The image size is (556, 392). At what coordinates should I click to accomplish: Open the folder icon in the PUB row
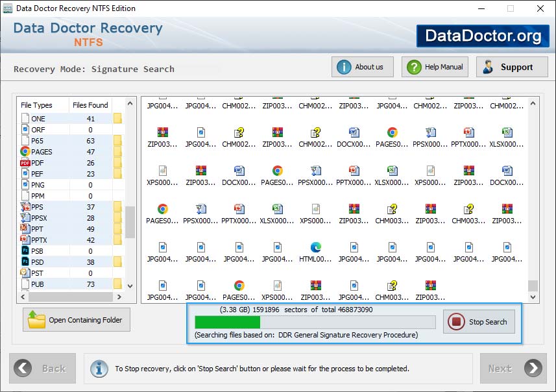[x=117, y=284]
